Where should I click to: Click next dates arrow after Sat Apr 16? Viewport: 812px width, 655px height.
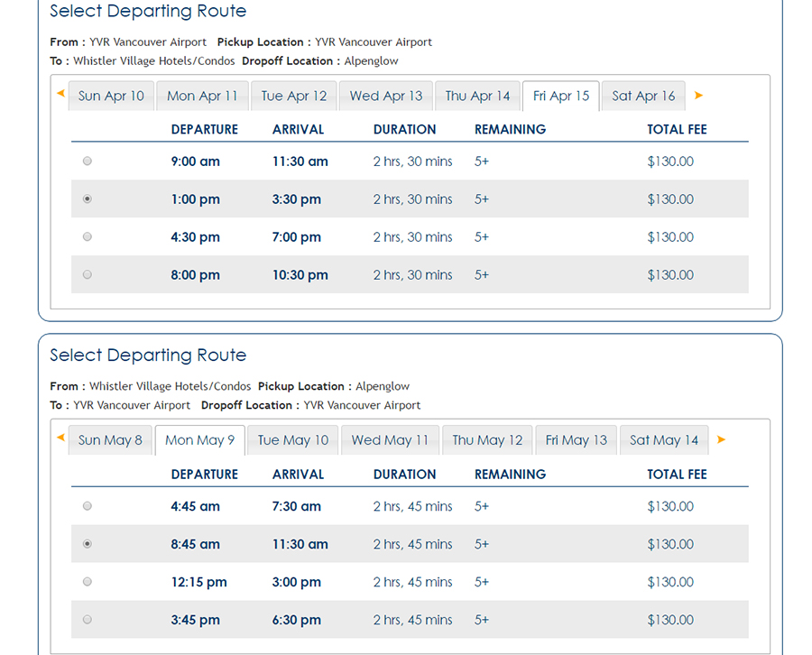pos(698,95)
